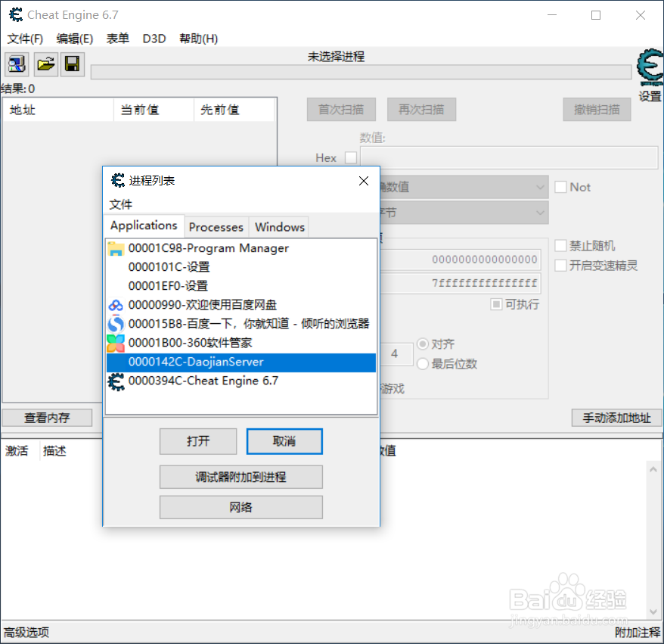
Task: Click 高级选项 in status bar
Action: click(26, 633)
